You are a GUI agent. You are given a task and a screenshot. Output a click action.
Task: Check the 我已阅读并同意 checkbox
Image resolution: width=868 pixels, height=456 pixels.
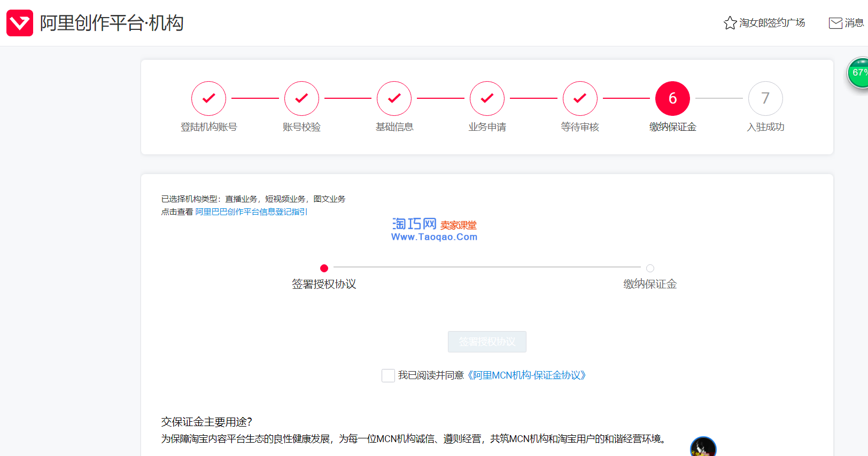click(x=388, y=375)
